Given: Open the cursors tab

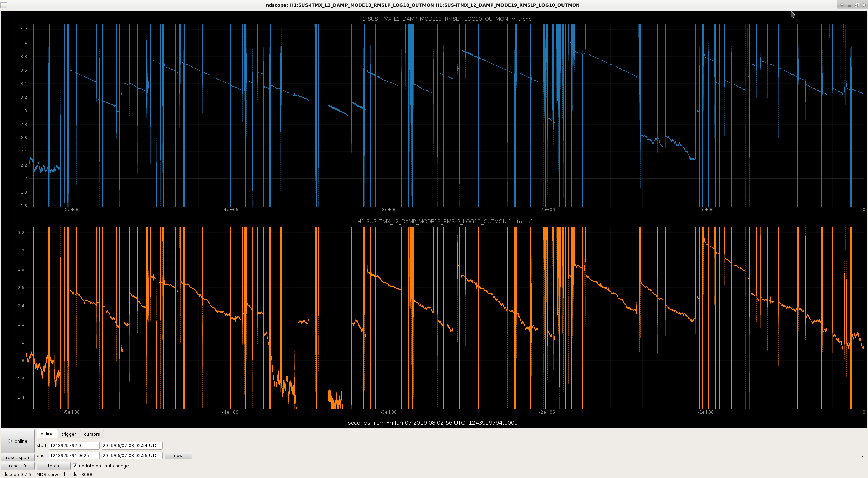Looking at the screenshot, I should [x=92, y=434].
